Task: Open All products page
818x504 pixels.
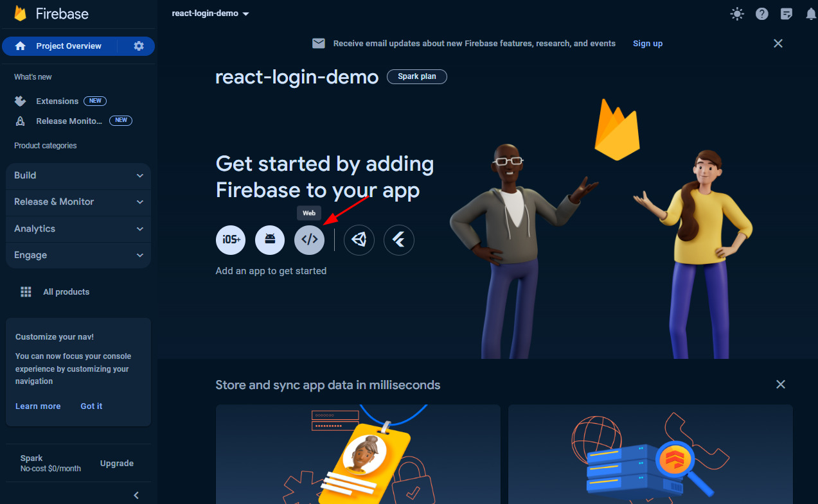Action: [66, 292]
